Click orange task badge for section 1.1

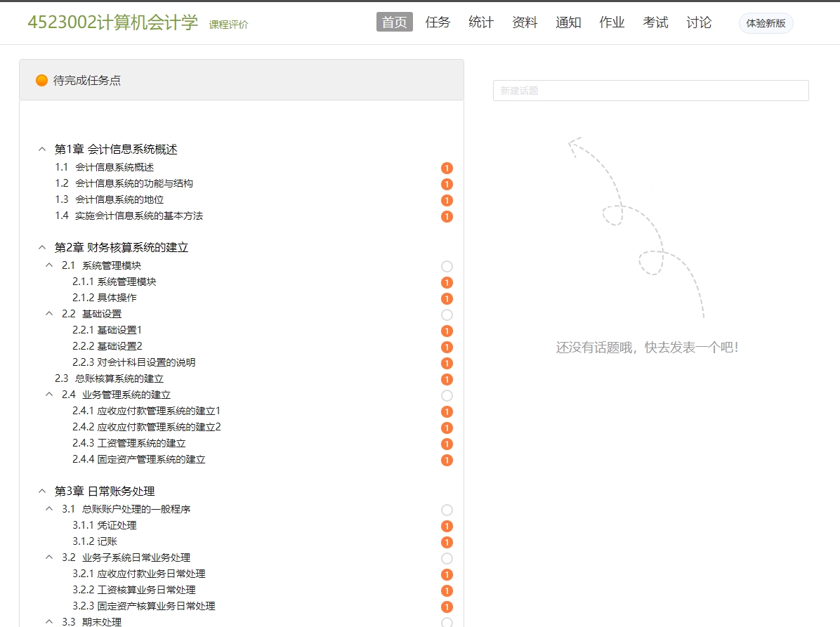point(447,168)
